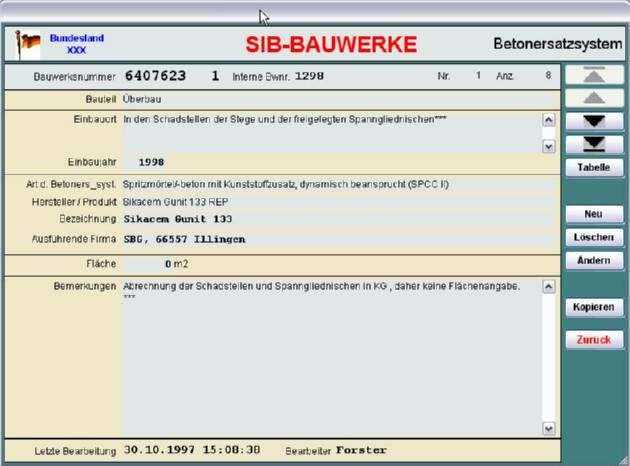Click the Nr. value 1

tap(478, 75)
